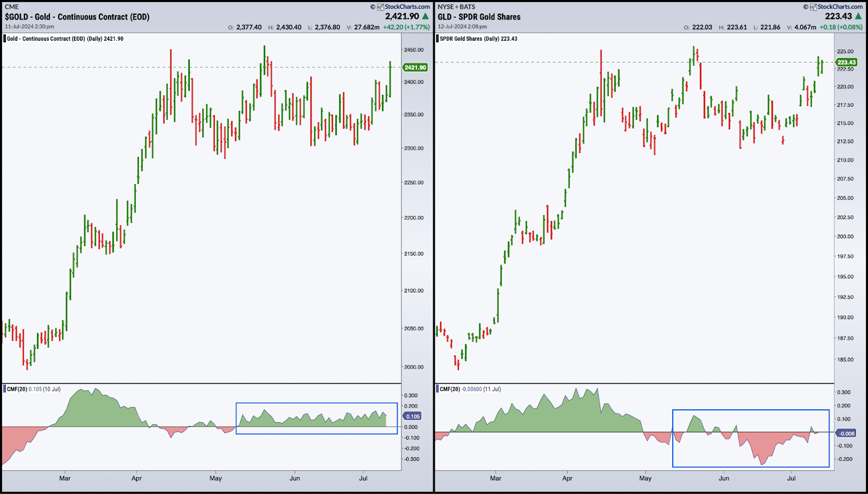868x494 pixels.
Task: Click black legend marker for Gold Continuous Contract
Action: 5,39
